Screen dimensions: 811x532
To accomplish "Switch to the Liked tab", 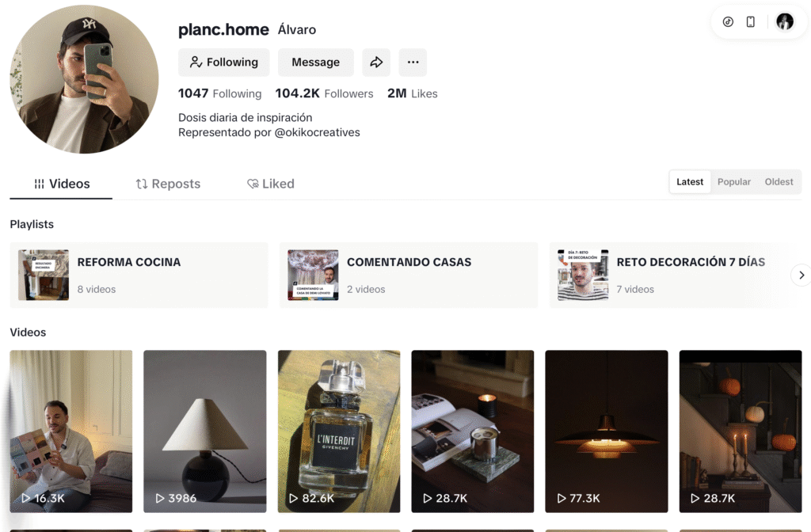I will click(271, 184).
